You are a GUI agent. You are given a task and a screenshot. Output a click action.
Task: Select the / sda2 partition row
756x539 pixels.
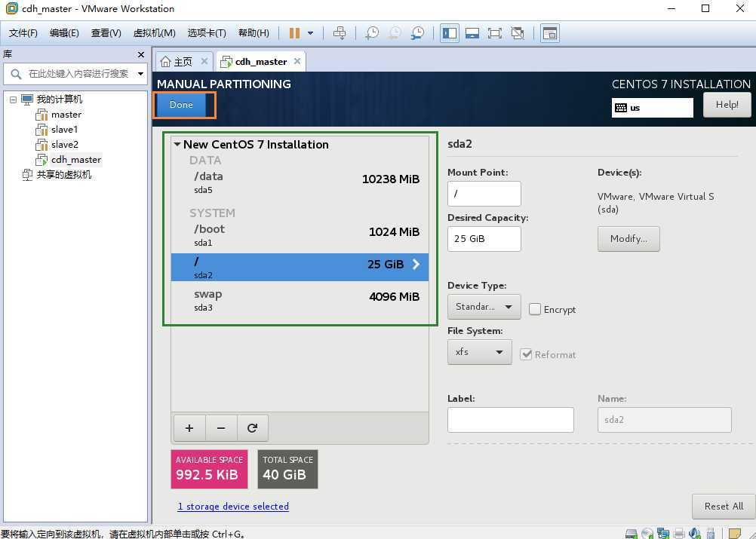tap(300, 268)
